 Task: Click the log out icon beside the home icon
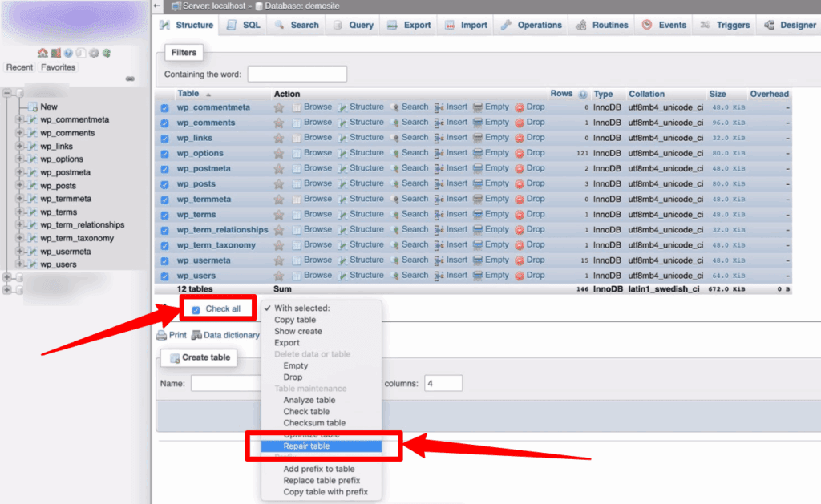coord(55,53)
